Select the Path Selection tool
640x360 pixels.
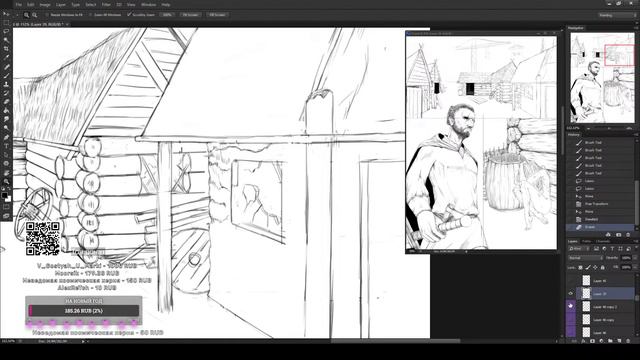point(6,155)
